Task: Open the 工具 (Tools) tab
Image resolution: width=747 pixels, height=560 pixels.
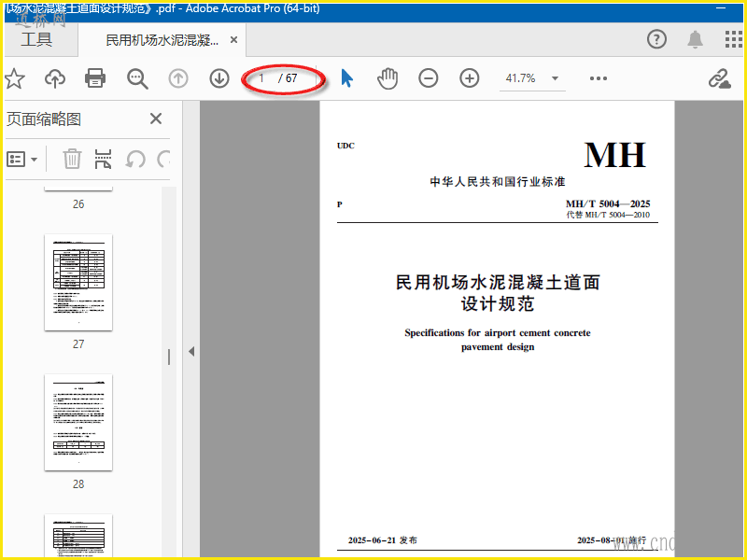Action: pyautogui.click(x=36, y=39)
